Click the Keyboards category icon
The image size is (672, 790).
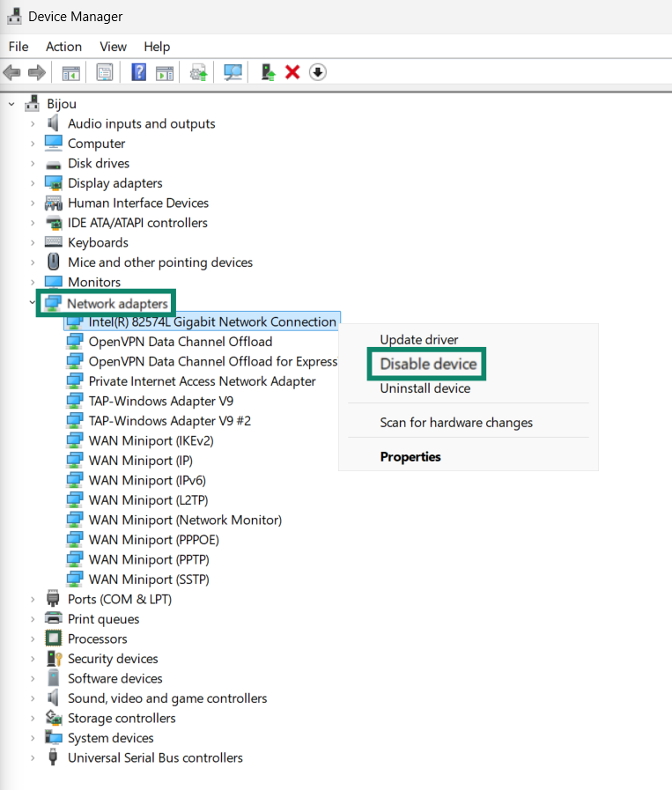54,242
